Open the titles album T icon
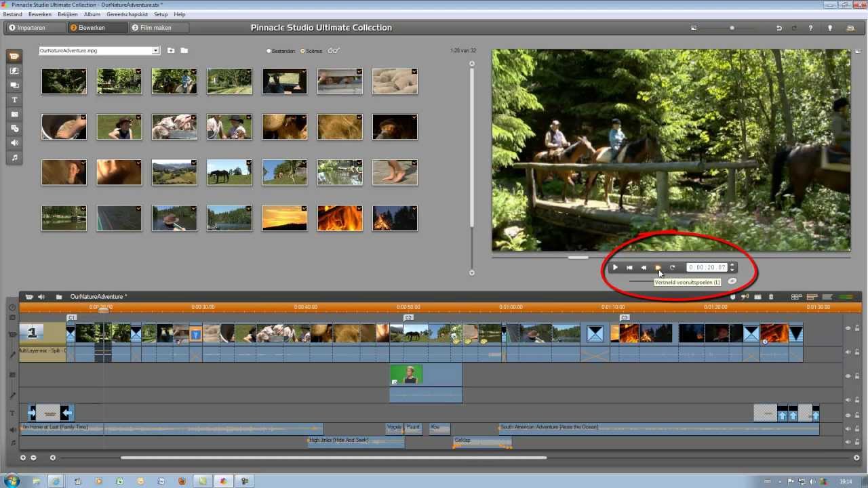This screenshot has height=488, width=868. tap(14, 100)
